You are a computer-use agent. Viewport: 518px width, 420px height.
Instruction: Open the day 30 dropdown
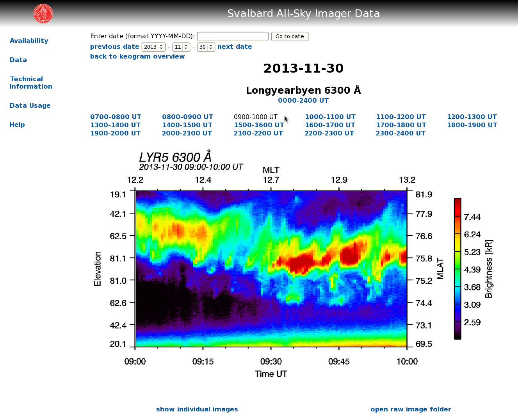tap(206, 47)
